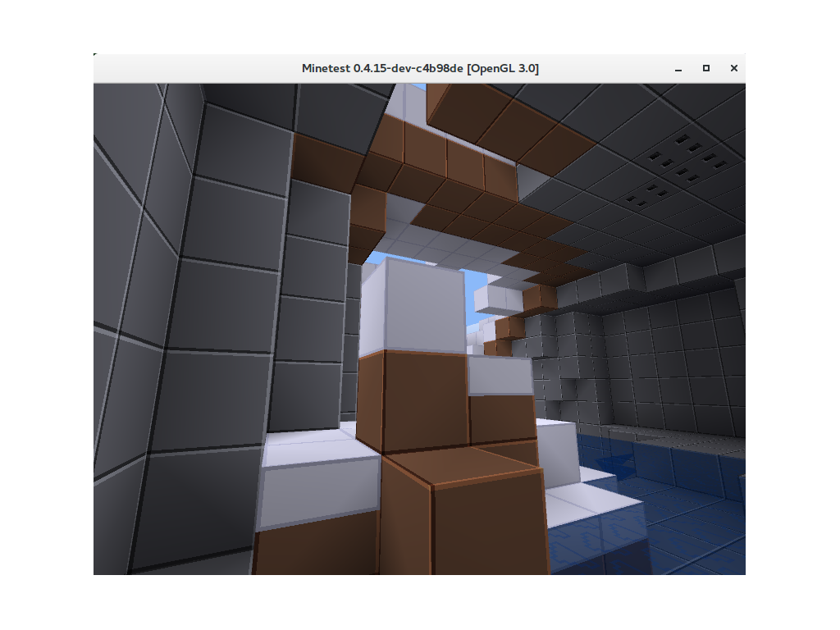The image size is (840, 630).
Task: Click the Minetest title bar text
Action: pos(420,68)
